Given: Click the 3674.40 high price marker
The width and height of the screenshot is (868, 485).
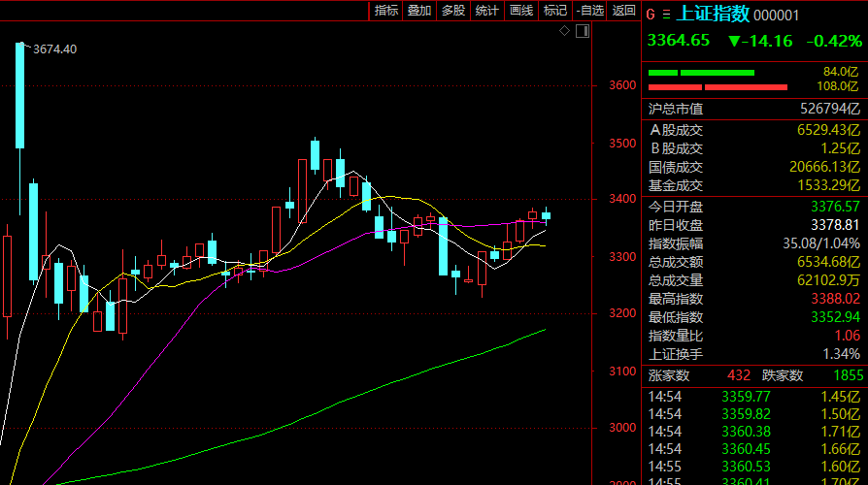Looking at the screenshot, I should (x=54, y=49).
